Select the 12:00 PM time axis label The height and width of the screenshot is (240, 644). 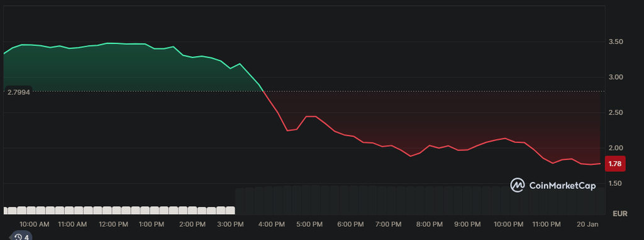tap(114, 224)
